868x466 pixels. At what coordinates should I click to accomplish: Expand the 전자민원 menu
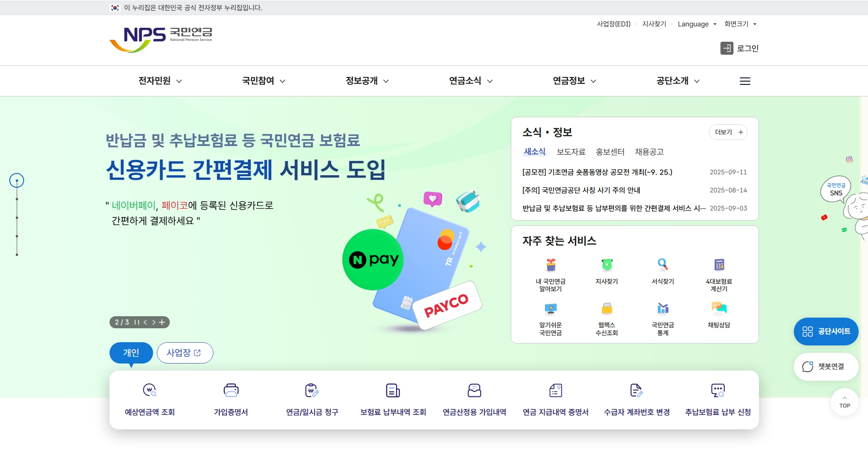click(160, 81)
